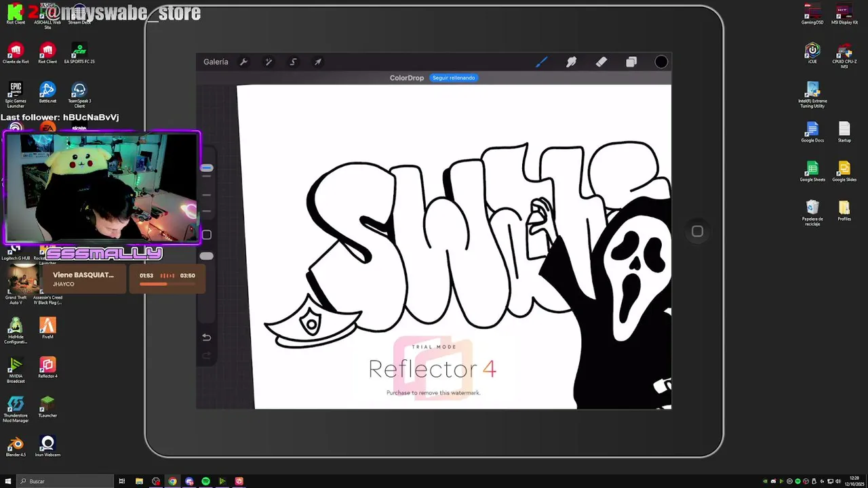
Task: Open Reflector 4 desktop shortcut
Action: pyautogui.click(x=47, y=368)
